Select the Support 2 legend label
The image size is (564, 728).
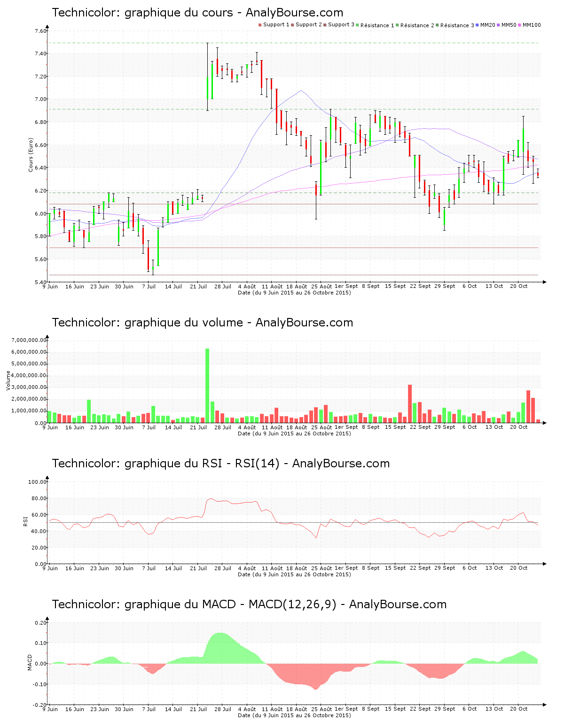tap(309, 24)
